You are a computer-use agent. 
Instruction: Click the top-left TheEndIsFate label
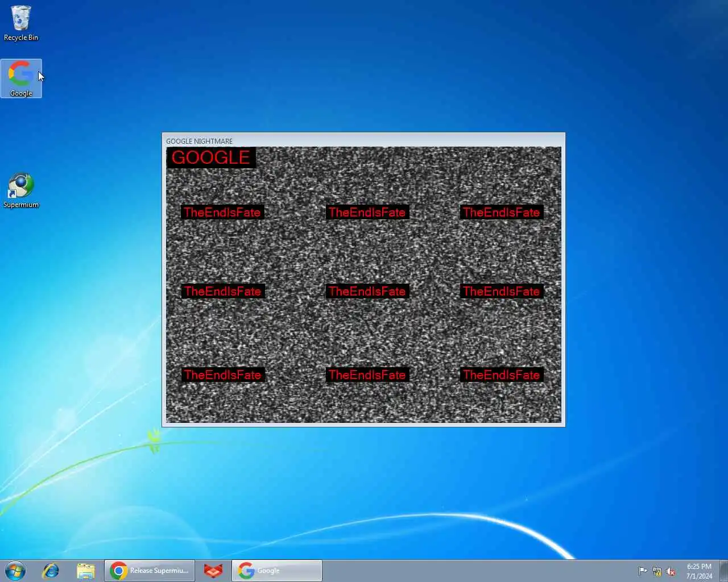tap(222, 212)
